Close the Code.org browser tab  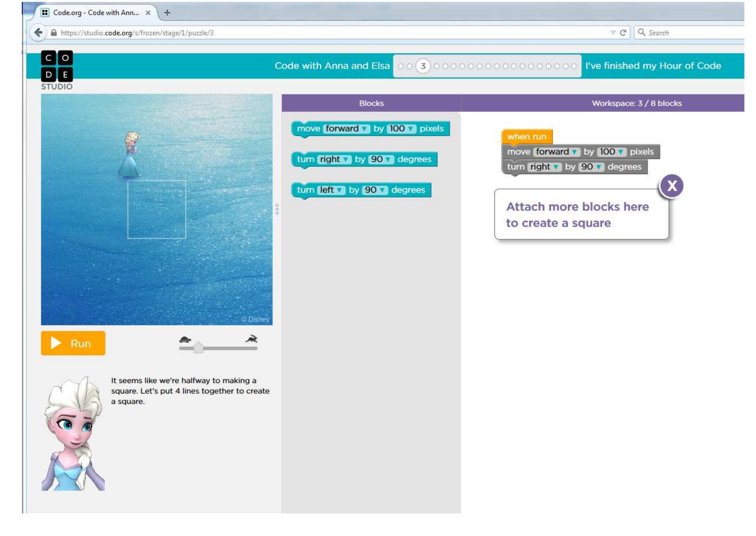148,13
